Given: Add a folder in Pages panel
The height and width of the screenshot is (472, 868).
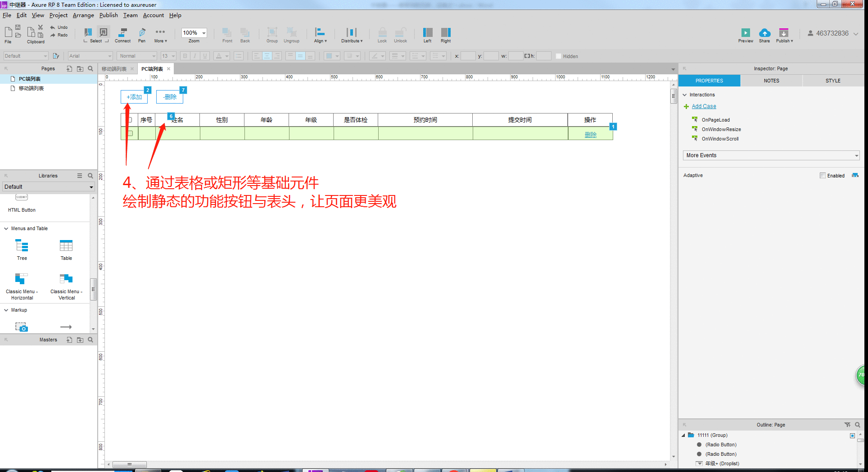Looking at the screenshot, I should [80, 68].
